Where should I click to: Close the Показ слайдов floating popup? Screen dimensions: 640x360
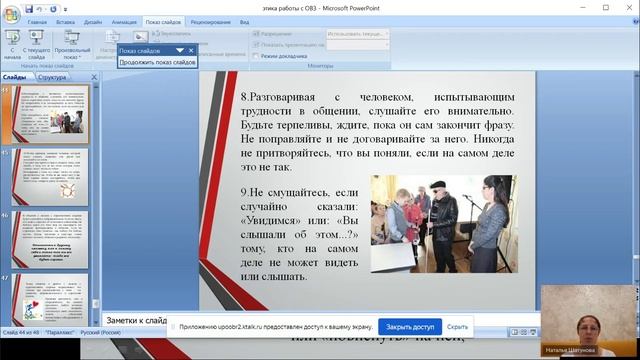point(191,50)
